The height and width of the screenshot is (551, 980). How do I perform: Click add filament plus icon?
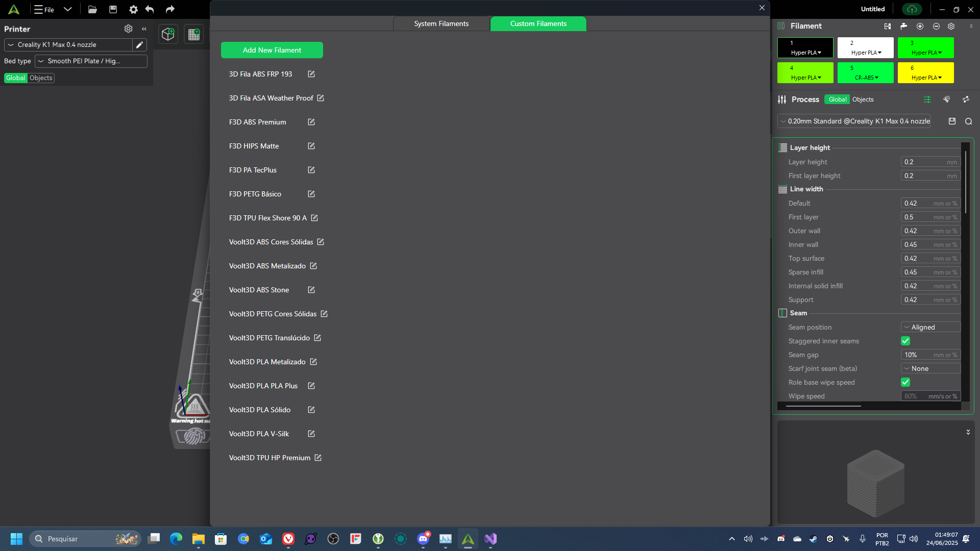pos(920,26)
